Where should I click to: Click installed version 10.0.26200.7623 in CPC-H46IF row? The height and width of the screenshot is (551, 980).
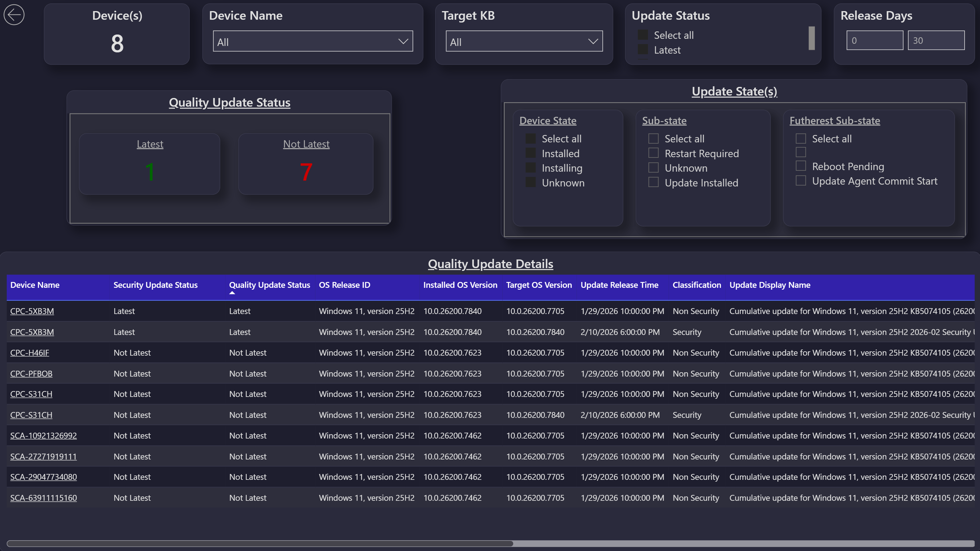click(452, 353)
